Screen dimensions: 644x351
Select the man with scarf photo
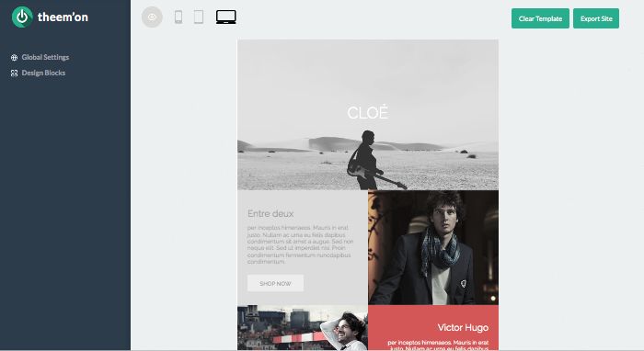(433, 248)
